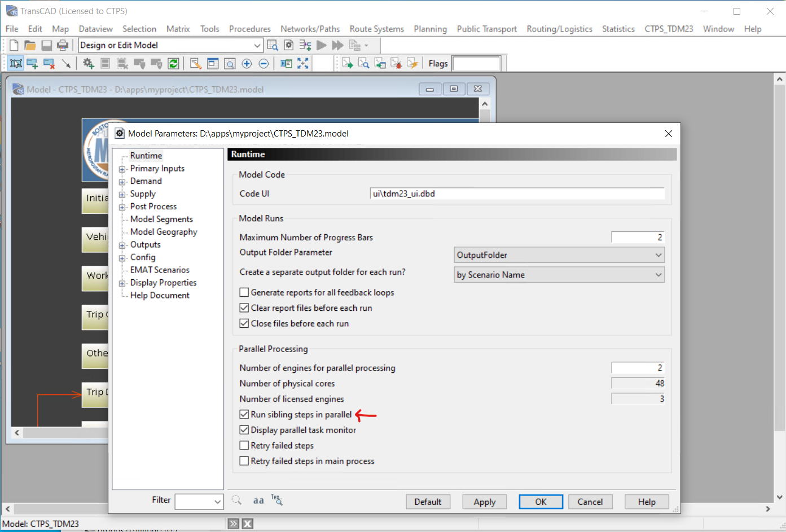786x532 pixels.
Task: Click the lightning bolt script icon
Action: click(412, 64)
